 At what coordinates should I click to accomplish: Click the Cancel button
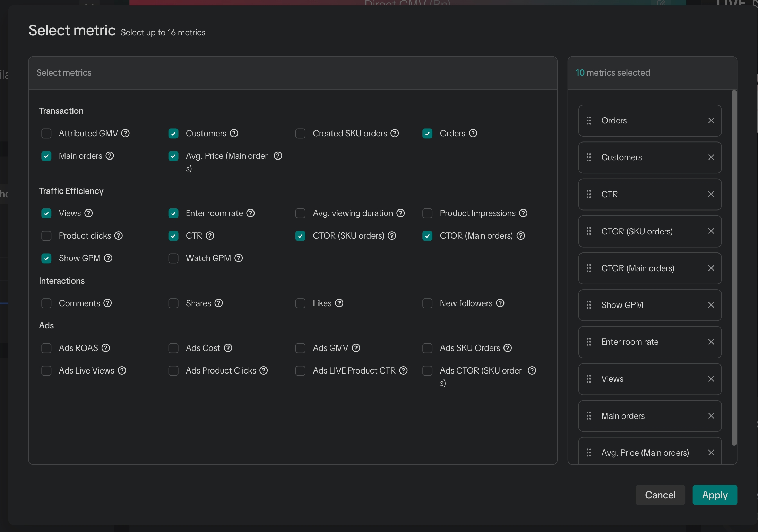tap(660, 495)
